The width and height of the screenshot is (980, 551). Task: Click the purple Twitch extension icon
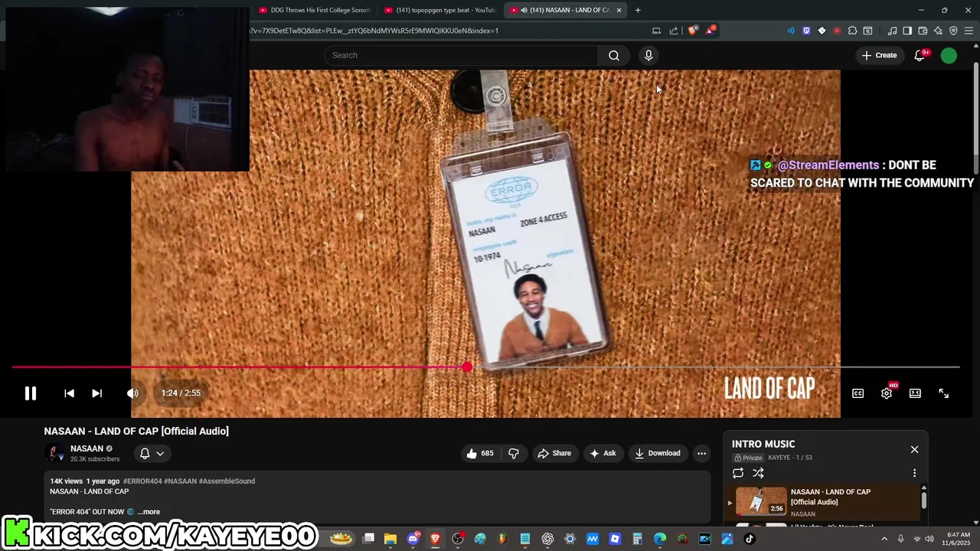pos(806,31)
